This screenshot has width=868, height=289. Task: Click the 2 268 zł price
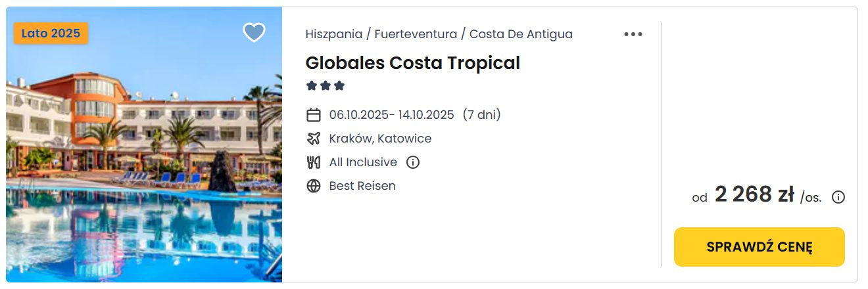754,194
